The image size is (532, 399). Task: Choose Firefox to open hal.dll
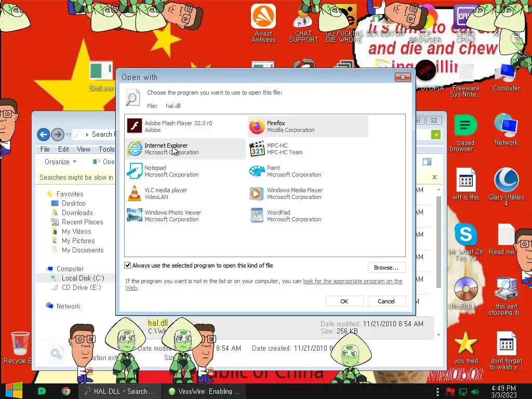(308, 126)
